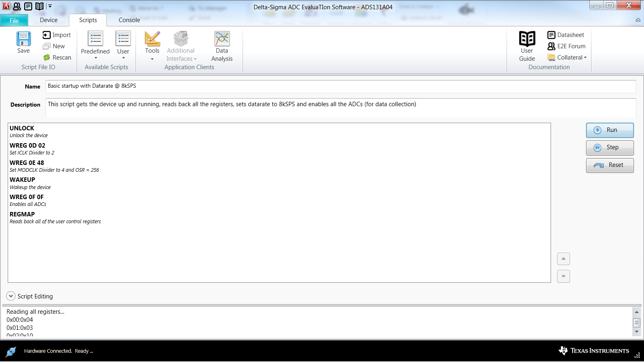Run the script
This screenshot has height=362, width=644.
tap(610, 130)
